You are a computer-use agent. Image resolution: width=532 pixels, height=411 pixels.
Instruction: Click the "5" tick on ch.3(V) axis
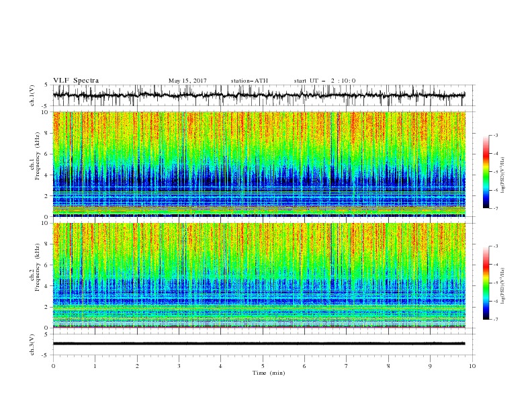[47, 334]
